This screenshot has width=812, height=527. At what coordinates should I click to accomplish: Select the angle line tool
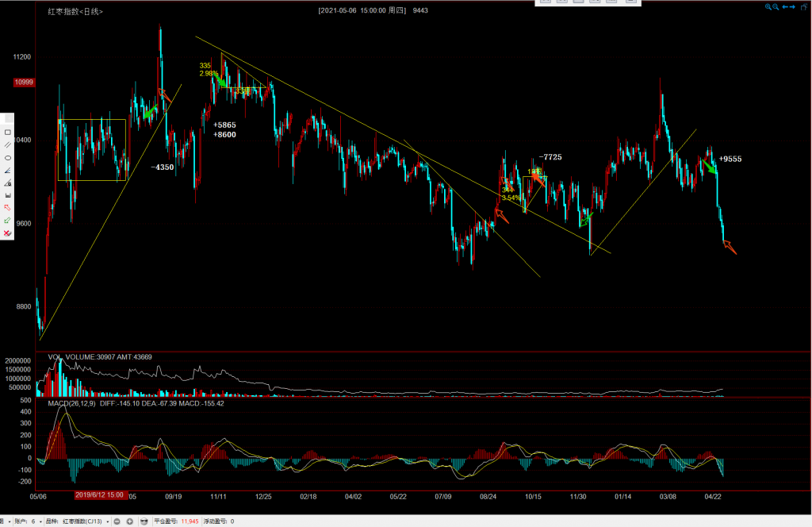(x=8, y=170)
